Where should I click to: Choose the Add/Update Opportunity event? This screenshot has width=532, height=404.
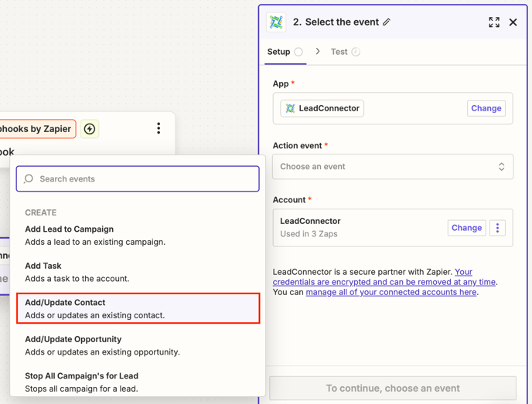point(138,345)
